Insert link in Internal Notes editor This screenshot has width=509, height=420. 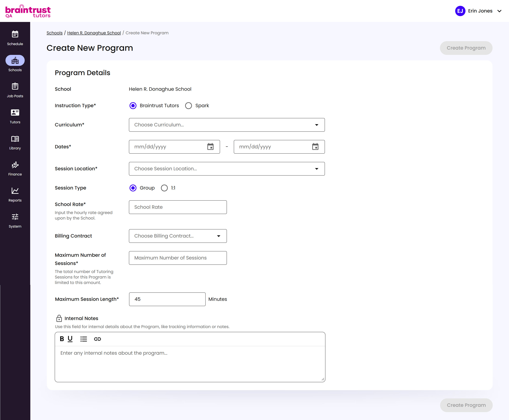click(x=98, y=339)
